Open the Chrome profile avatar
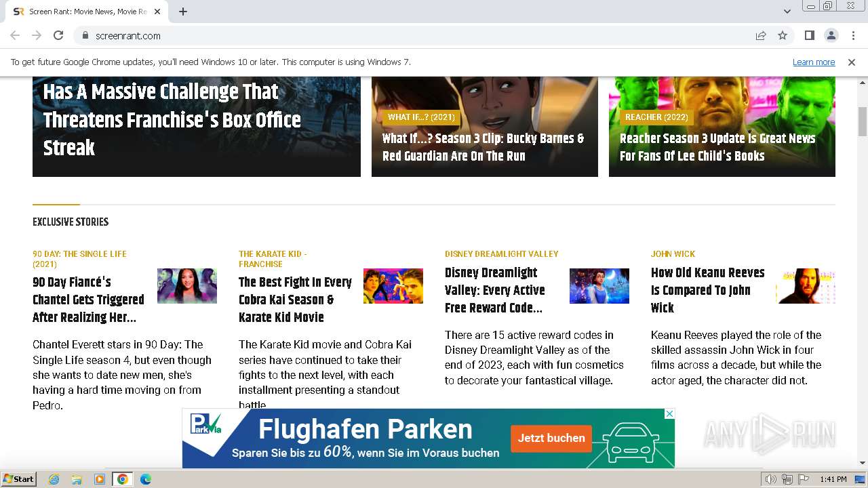The height and width of the screenshot is (488, 868). 831,35
